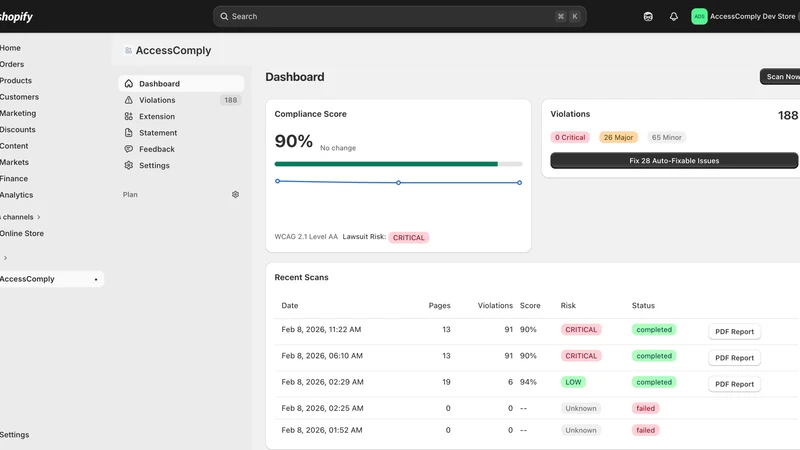800x450 pixels.
Task: Open Discounts in Shopify sidebar
Action: point(18,130)
